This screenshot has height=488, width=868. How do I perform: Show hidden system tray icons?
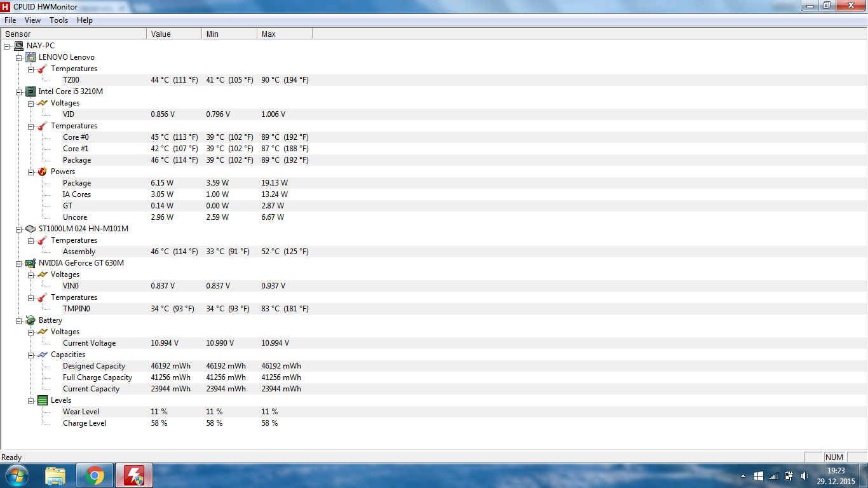click(743, 476)
